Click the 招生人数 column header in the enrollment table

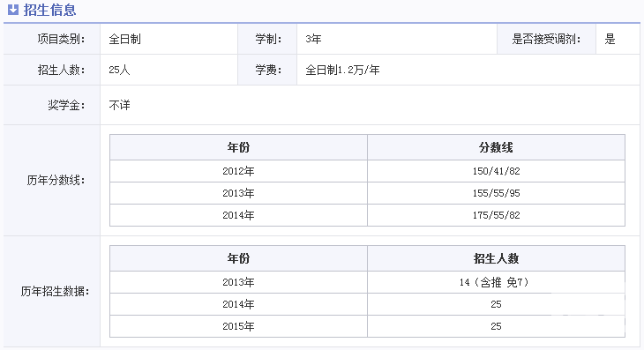[496, 258]
